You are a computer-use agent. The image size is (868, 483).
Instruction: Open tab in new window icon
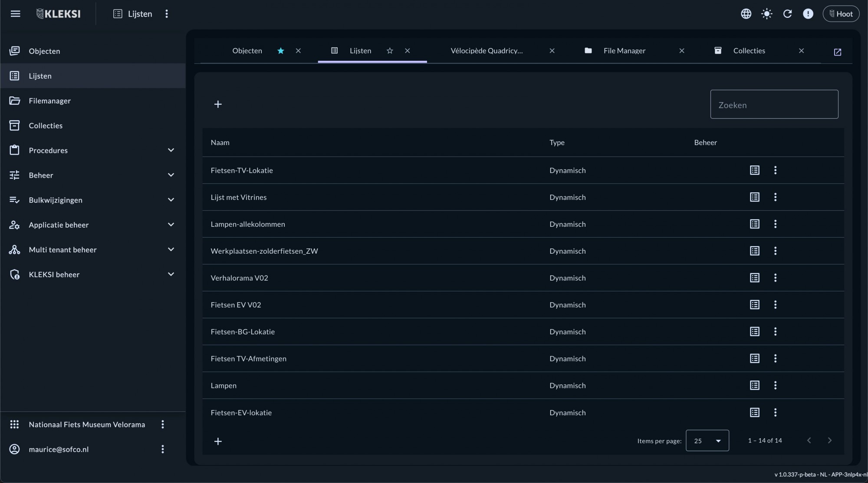click(838, 52)
